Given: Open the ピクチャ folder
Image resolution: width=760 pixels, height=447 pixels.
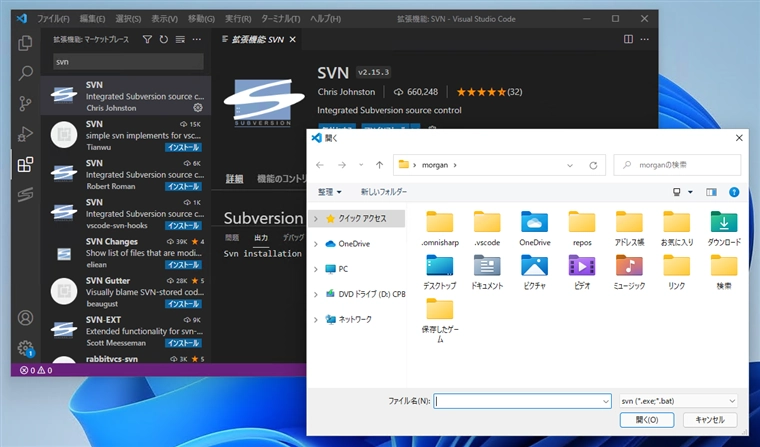Looking at the screenshot, I should [x=535, y=272].
